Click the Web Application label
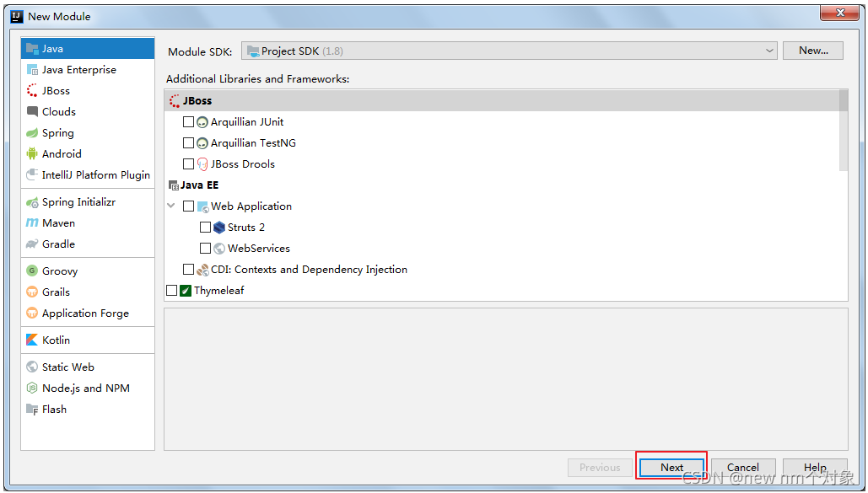This screenshot has width=868, height=493. pyautogui.click(x=251, y=206)
